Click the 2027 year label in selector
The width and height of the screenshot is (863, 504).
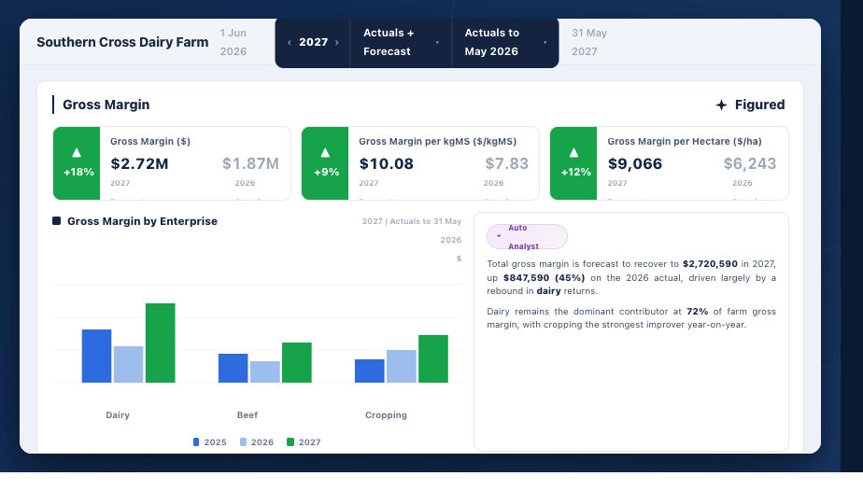pyautogui.click(x=313, y=42)
